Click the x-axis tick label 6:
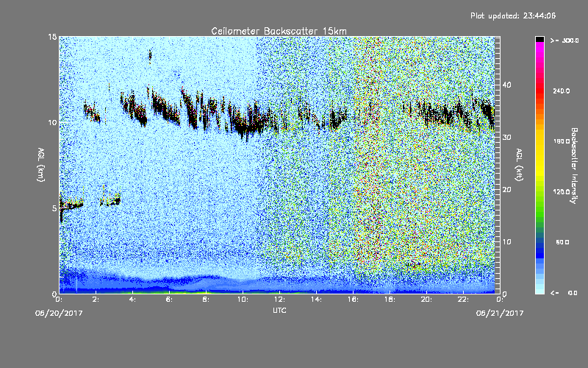Image resolution: width=588 pixels, height=368 pixels. [x=169, y=300]
